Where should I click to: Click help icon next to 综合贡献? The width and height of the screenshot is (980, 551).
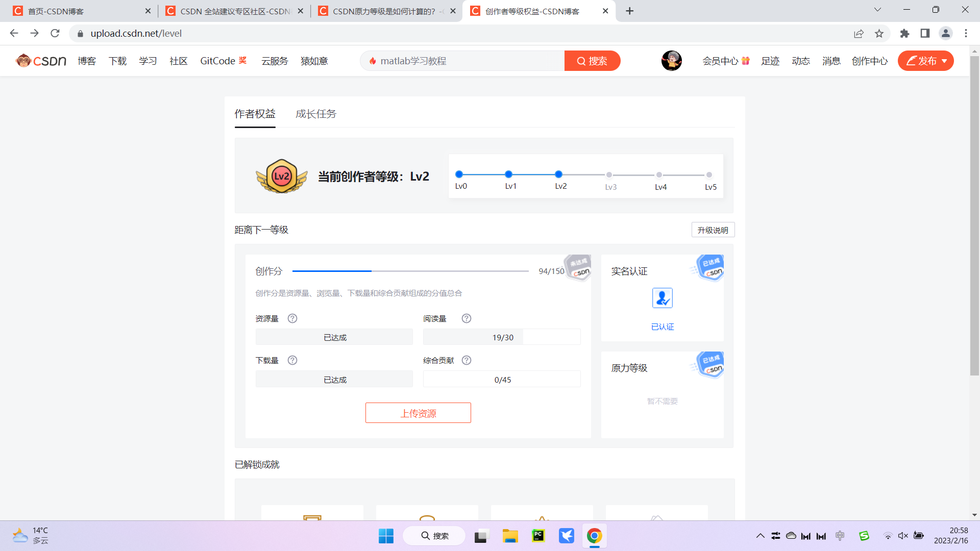[x=467, y=360]
